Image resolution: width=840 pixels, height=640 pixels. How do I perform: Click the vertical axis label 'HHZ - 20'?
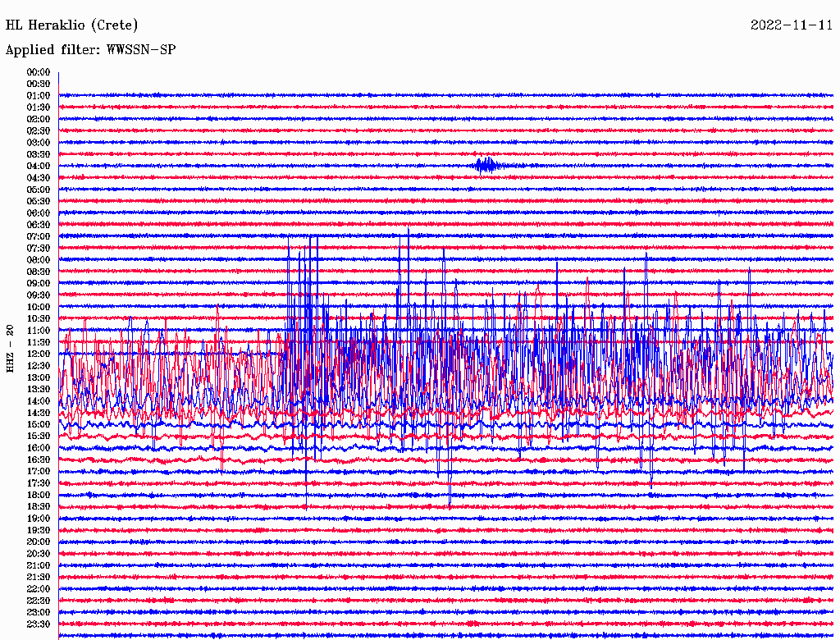[10, 349]
